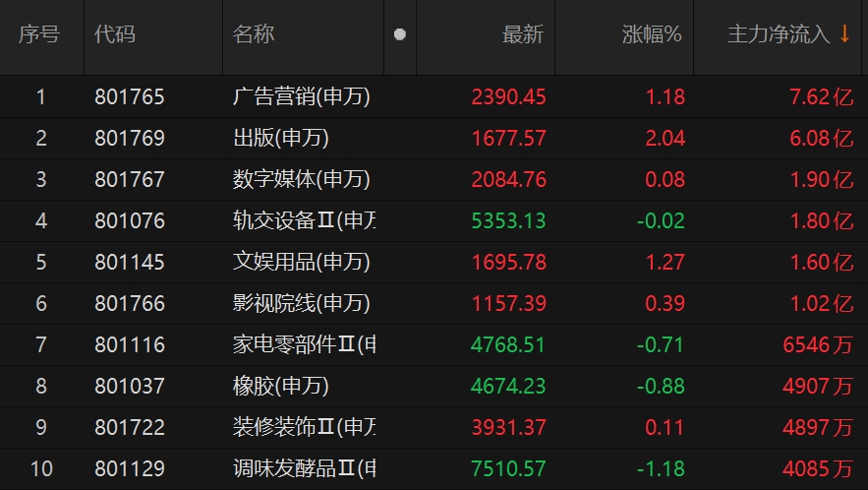Click latest price 2084.76

click(x=509, y=180)
